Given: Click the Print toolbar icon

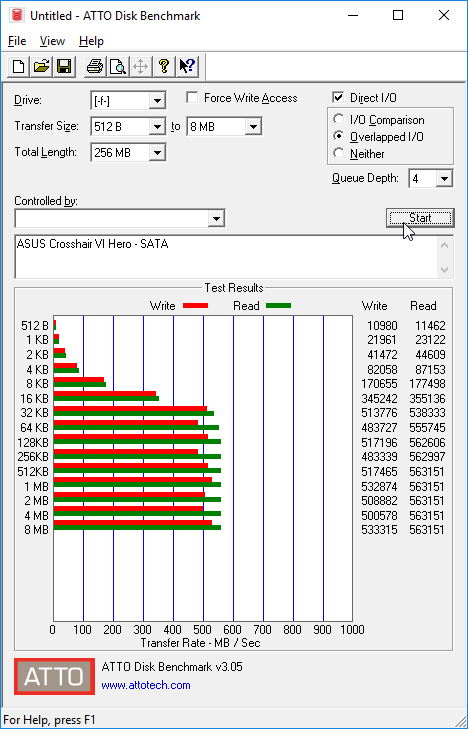Looking at the screenshot, I should tap(95, 66).
